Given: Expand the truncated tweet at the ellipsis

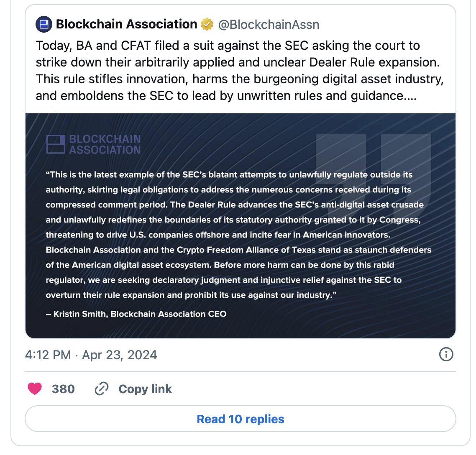Looking at the screenshot, I should (410, 96).
